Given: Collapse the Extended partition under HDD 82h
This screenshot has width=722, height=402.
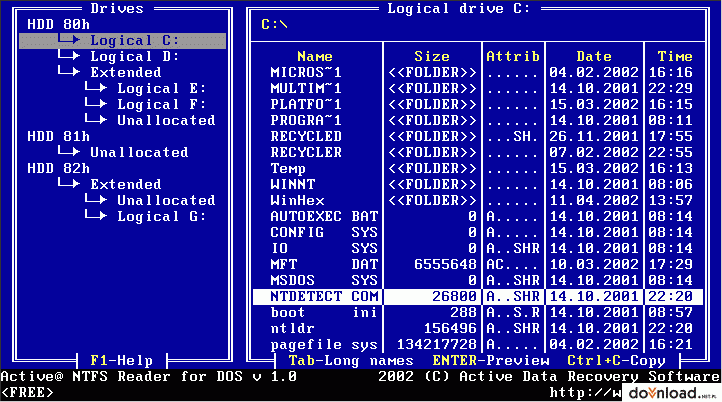Looking at the screenshot, I should point(125,184).
